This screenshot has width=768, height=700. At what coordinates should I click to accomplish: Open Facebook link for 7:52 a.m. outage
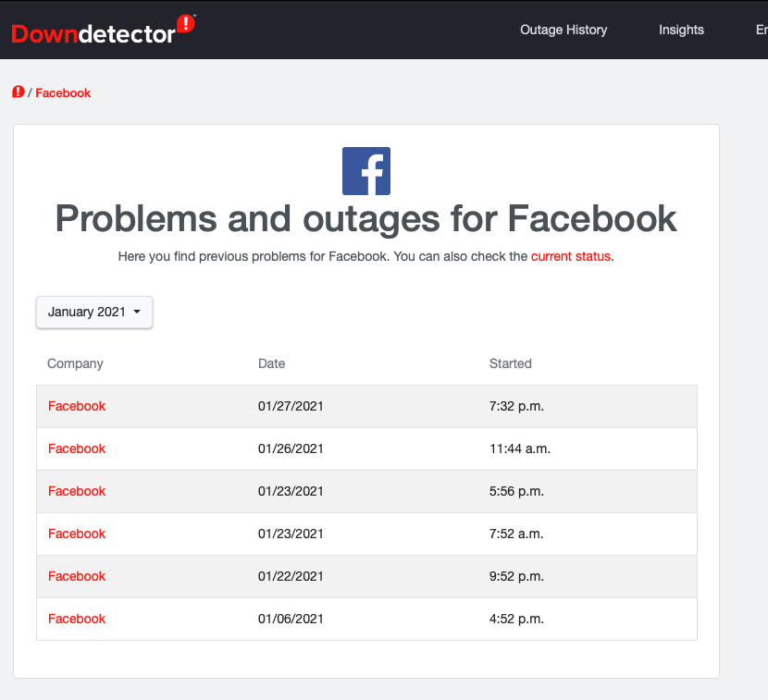77,534
